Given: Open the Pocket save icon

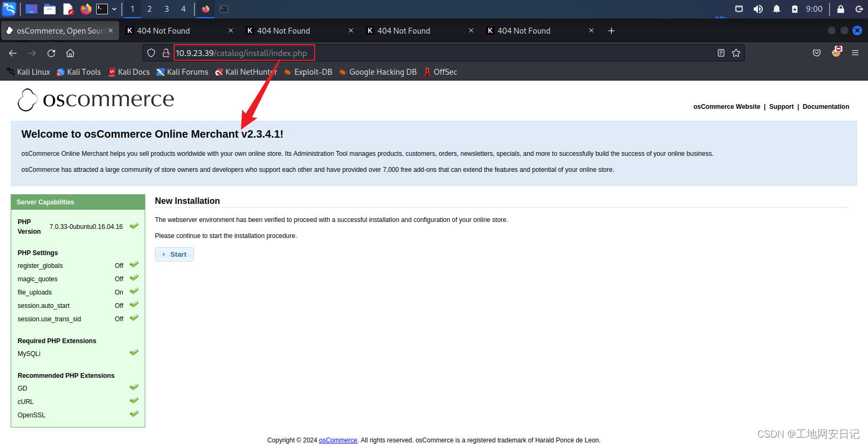Looking at the screenshot, I should 817,53.
